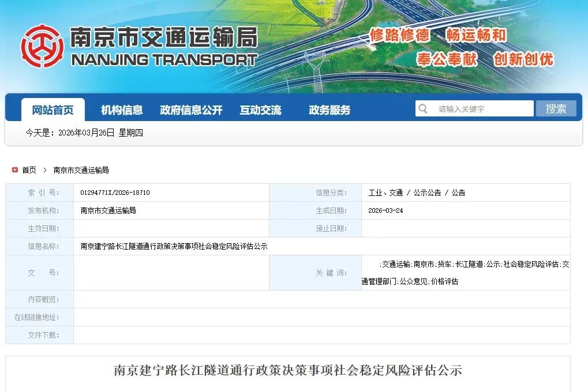Screen dimensions: 588x392
Task: Click the magnifier icon in the search box
Action: coord(423,108)
